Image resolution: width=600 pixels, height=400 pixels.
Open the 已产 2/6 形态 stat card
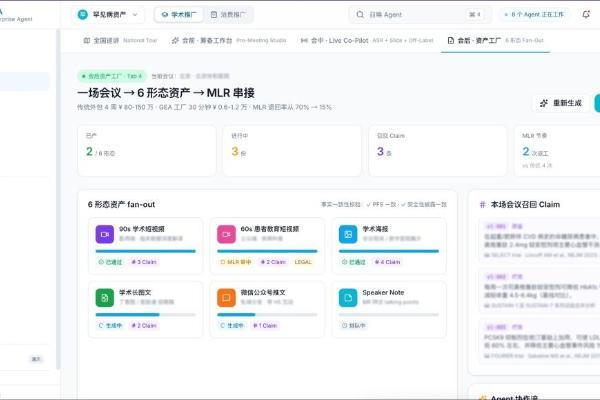point(147,151)
